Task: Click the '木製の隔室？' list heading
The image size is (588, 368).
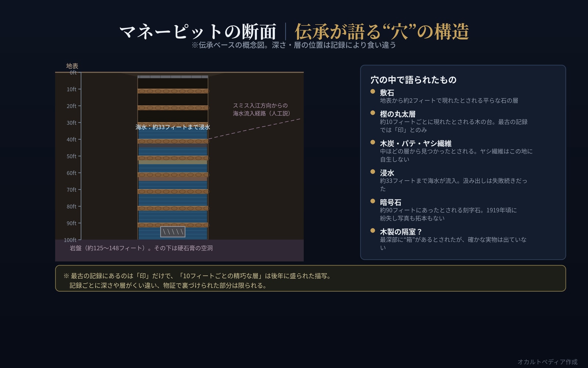Action: (x=401, y=231)
